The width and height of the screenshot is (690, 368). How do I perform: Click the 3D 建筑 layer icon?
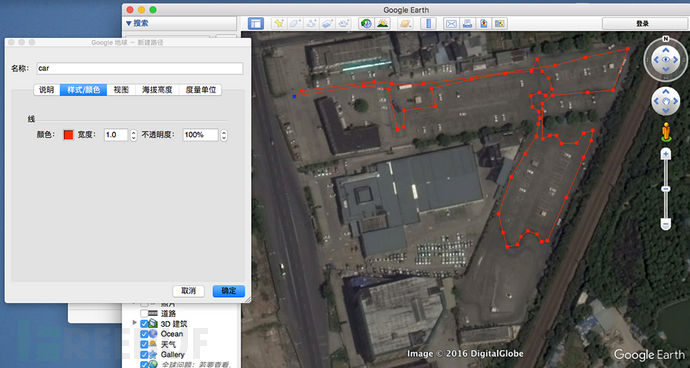pos(153,324)
